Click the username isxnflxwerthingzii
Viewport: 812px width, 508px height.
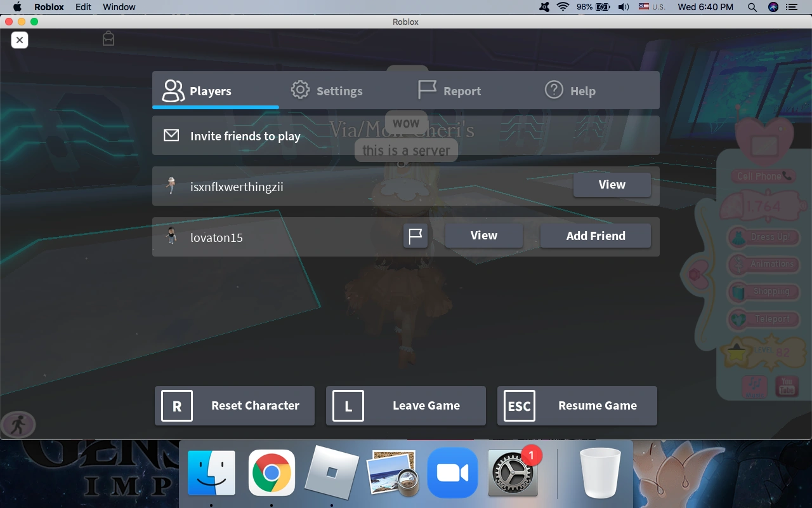(x=237, y=187)
